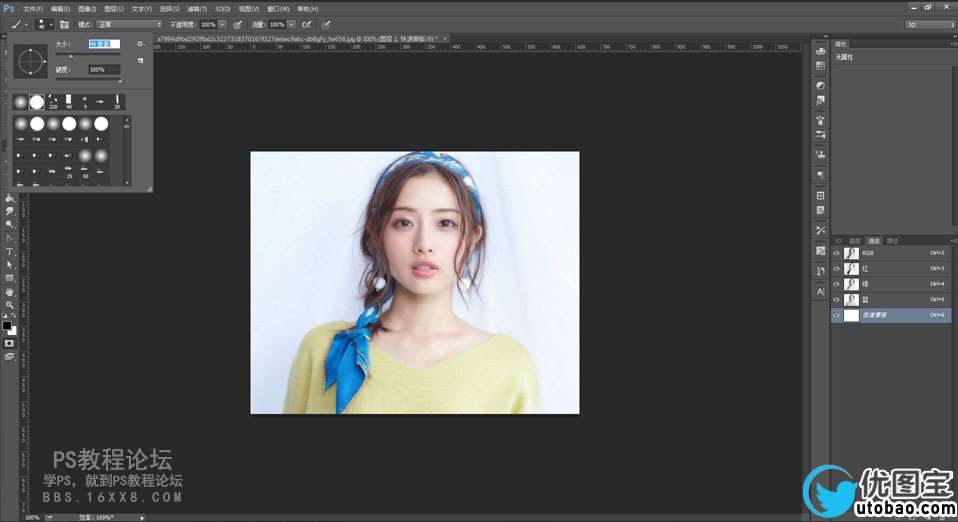Open the opacity 100% dropdown arrow
Viewport: 958px width, 522px height.
click(x=222, y=24)
